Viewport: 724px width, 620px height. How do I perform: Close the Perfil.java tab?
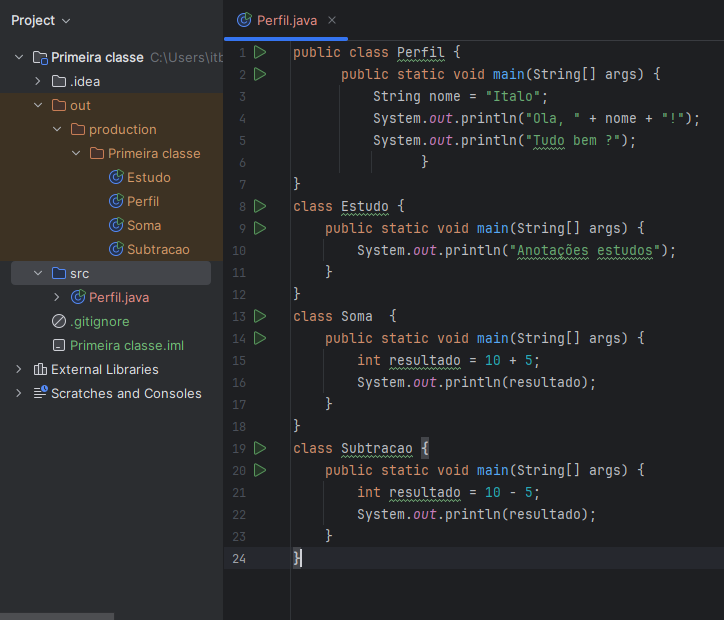[x=332, y=20]
